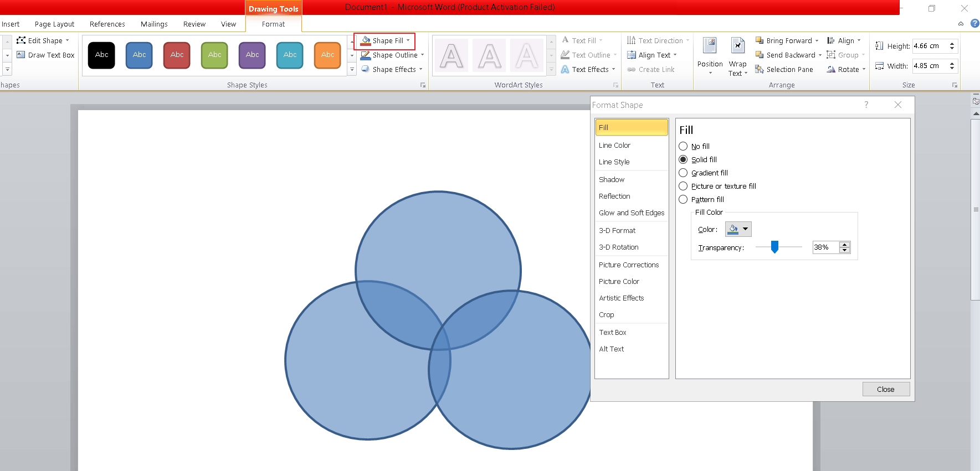Click the Send Backward button
Viewport: 980px width, 471px height.
point(786,55)
